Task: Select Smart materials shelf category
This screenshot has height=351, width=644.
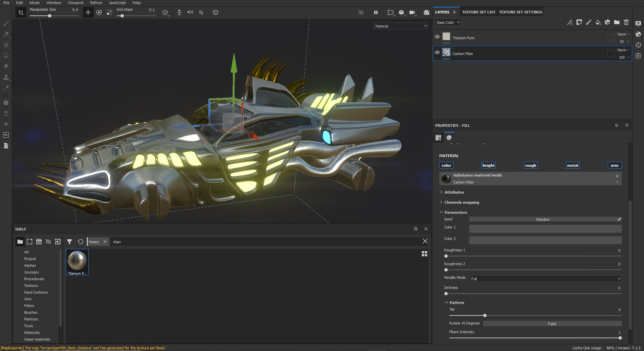Action: (x=37, y=339)
